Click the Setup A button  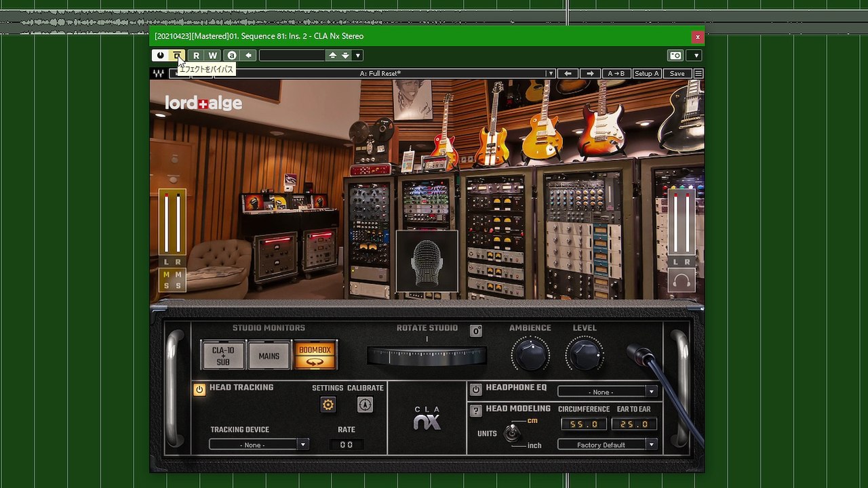[x=647, y=73]
